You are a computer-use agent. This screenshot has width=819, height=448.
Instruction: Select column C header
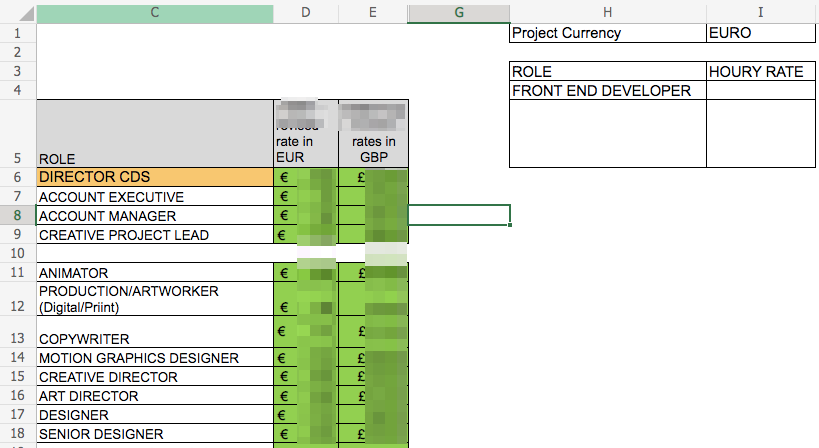coord(155,12)
